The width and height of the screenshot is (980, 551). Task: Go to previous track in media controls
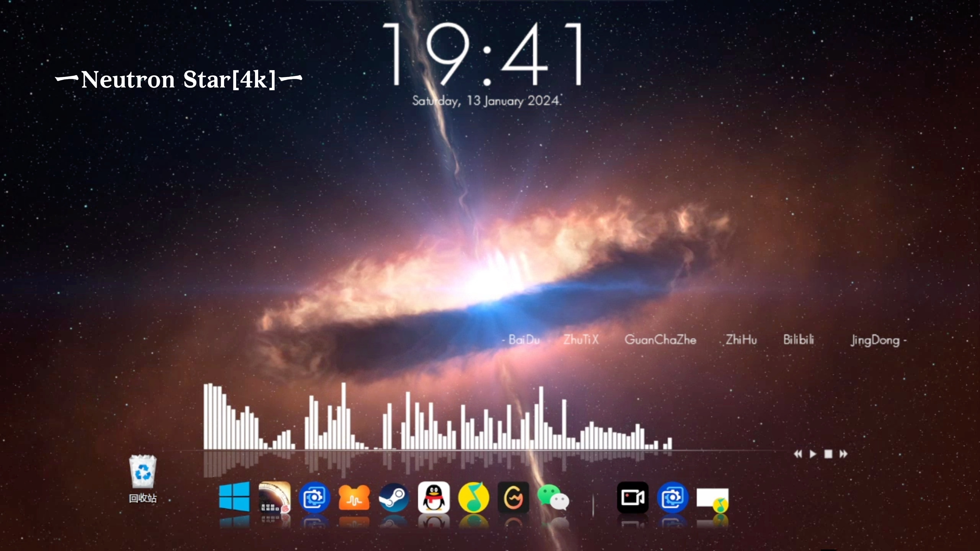[798, 454]
